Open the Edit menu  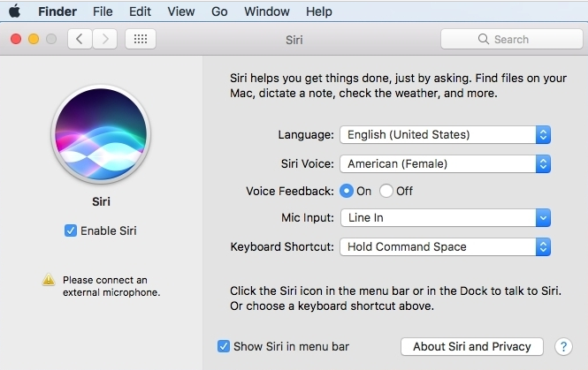click(140, 11)
